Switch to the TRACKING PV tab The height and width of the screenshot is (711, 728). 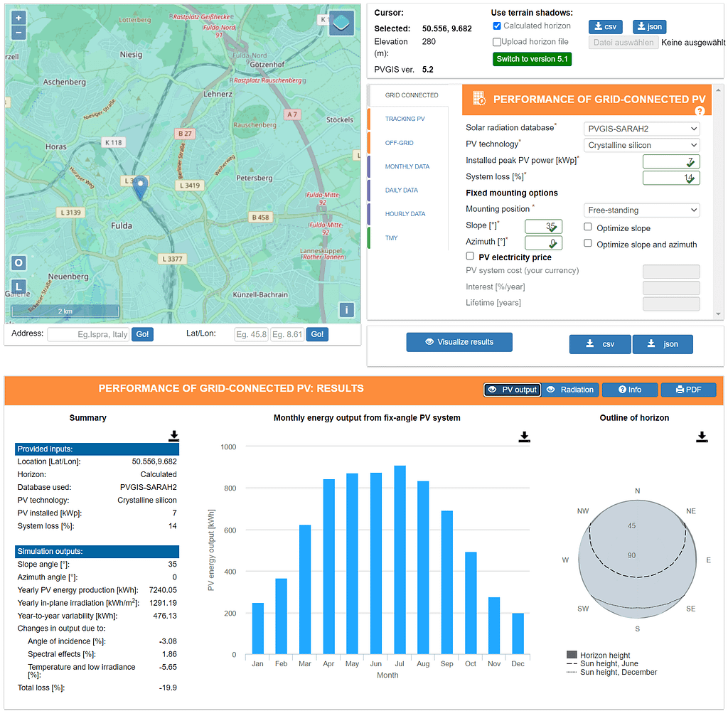point(405,118)
